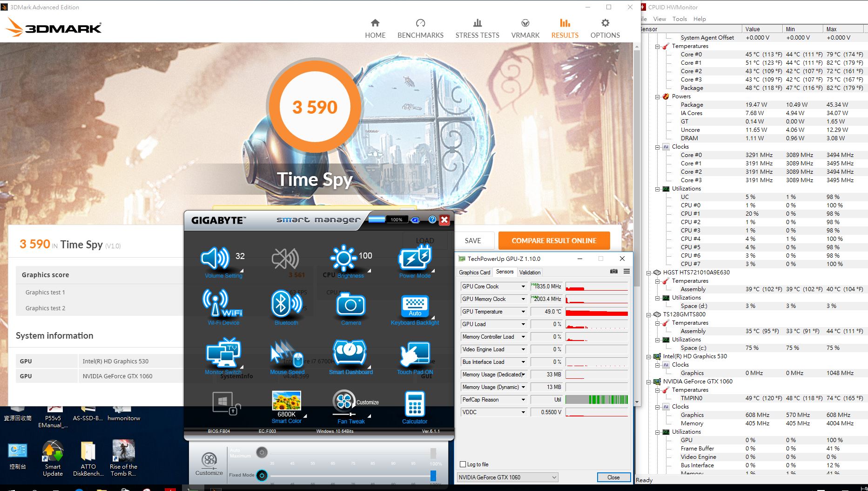This screenshot has height=491, width=868.
Task: Open Rise of the Tomb Raider shortcut
Action: pyautogui.click(x=123, y=459)
